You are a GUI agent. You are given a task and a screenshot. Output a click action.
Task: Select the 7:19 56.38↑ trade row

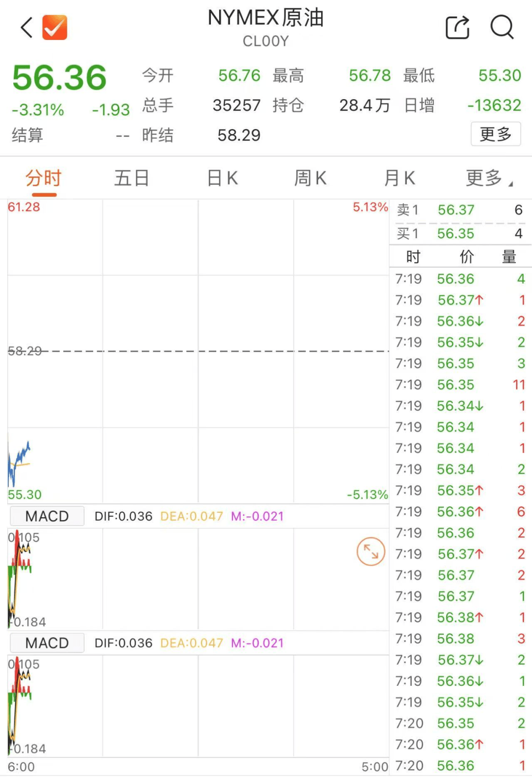(x=460, y=617)
